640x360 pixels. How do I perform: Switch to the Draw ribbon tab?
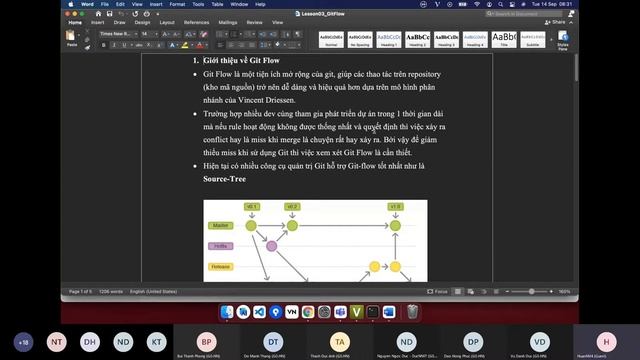(119, 22)
